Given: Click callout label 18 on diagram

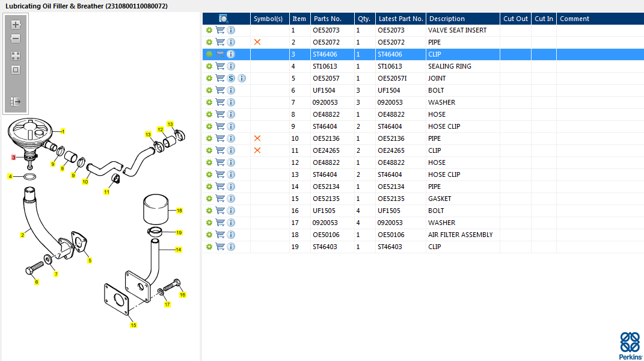Looking at the screenshot, I should point(179,211).
